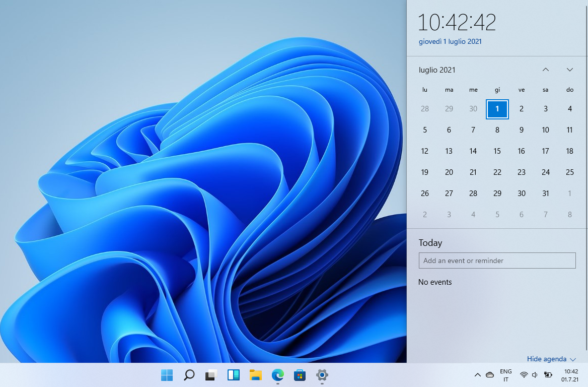Viewport: 588px width, 387px height.
Task: Open the Windows Start menu
Action: pos(167,374)
